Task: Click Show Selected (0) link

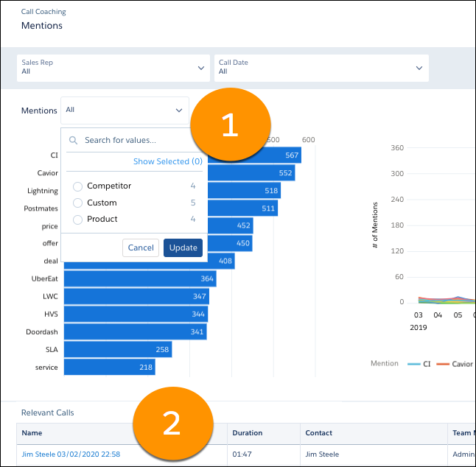Action: point(168,161)
